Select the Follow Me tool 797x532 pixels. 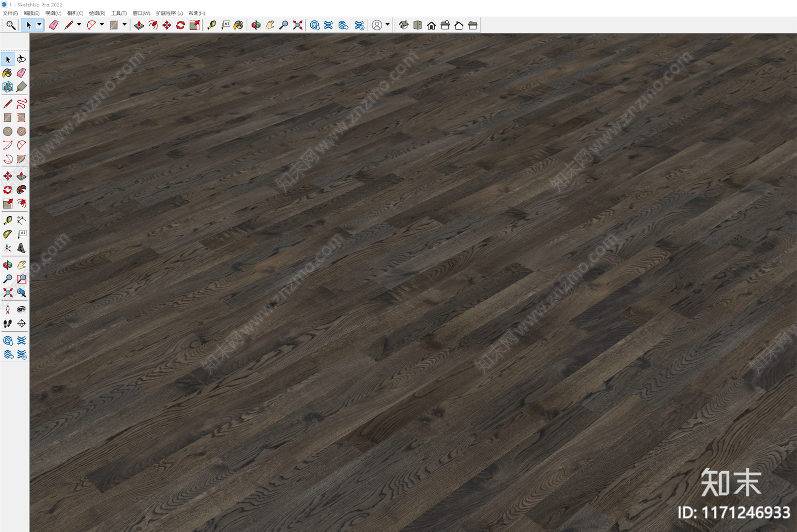pos(21,190)
